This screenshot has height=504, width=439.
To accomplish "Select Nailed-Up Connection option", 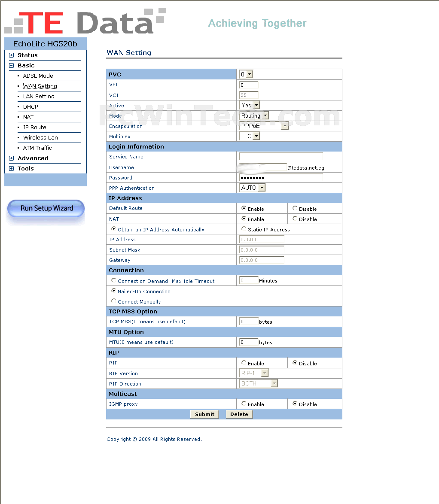I will pos(113,291).
